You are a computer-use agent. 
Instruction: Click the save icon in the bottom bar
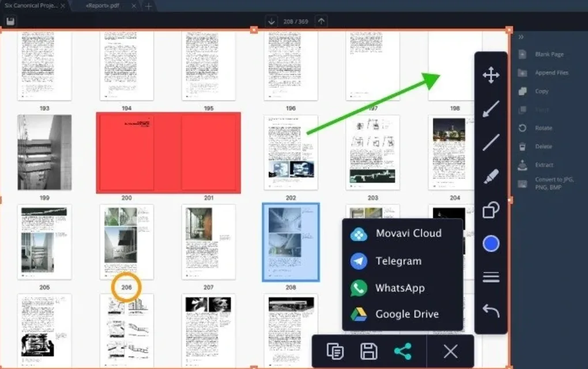(x=368, y=351)
